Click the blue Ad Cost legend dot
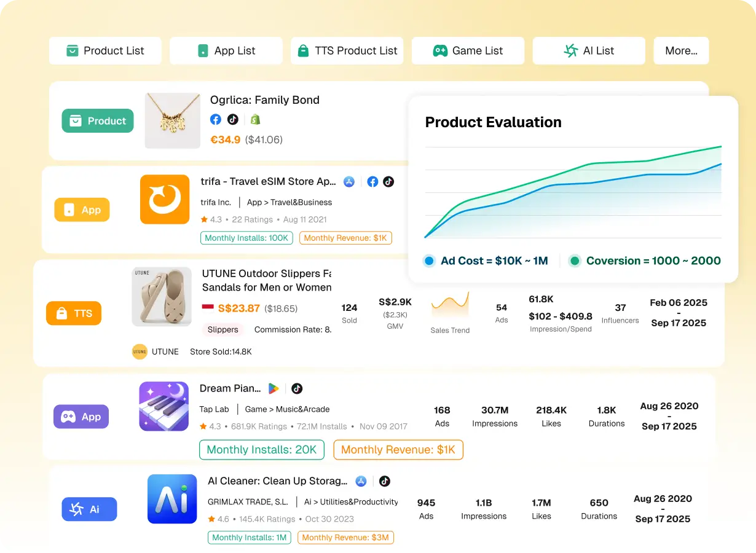Screen dimensions: 756x553 (x=430, y=261)
